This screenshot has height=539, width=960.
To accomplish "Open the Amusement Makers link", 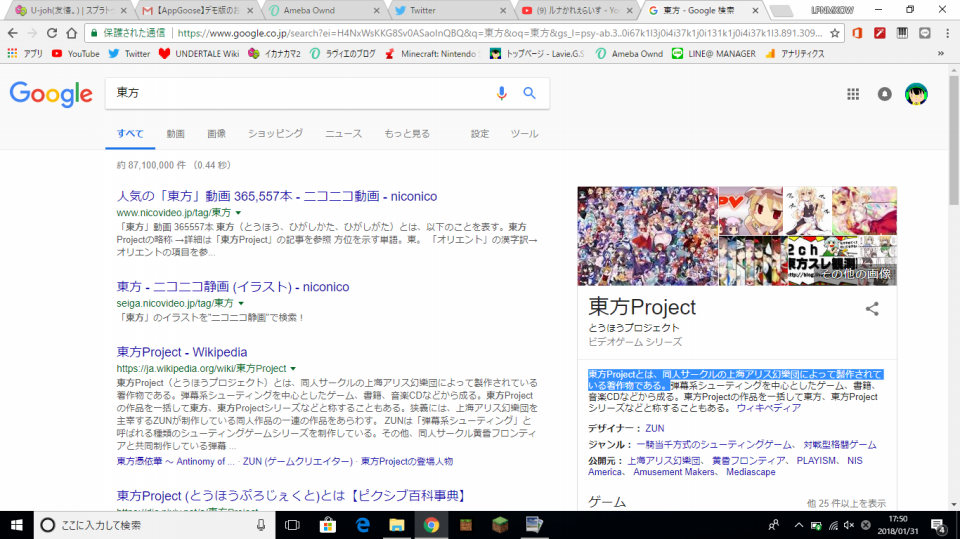I will coord(673,472).
